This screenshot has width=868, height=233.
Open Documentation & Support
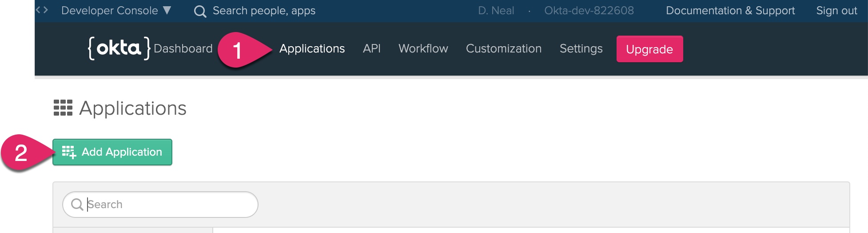(730, 11)
